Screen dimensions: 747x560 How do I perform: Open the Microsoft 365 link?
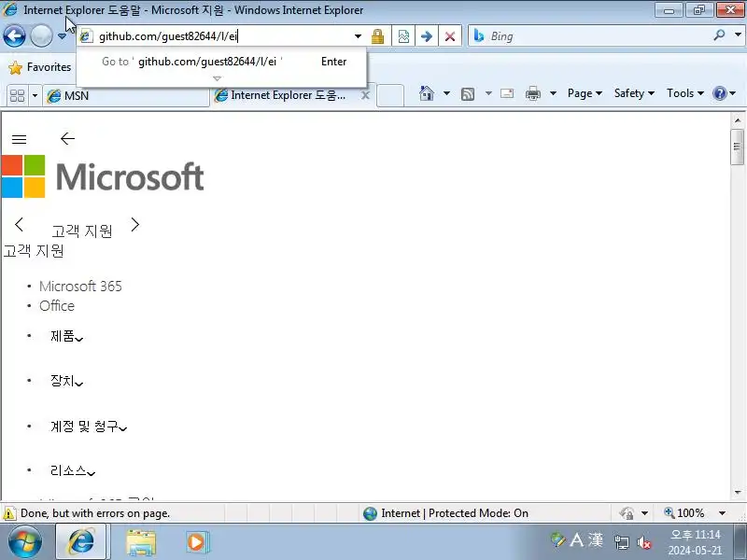coord(80,287)
